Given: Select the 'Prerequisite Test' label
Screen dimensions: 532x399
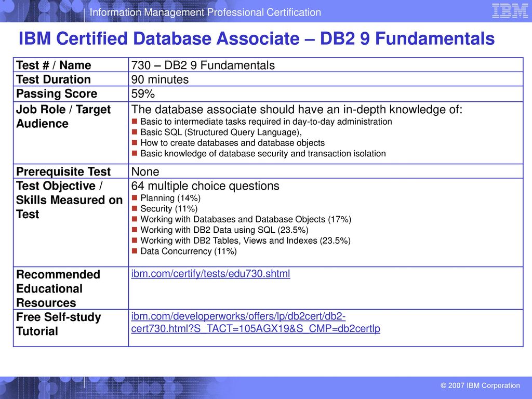Looking at the screenshot, I should point(63,171).
